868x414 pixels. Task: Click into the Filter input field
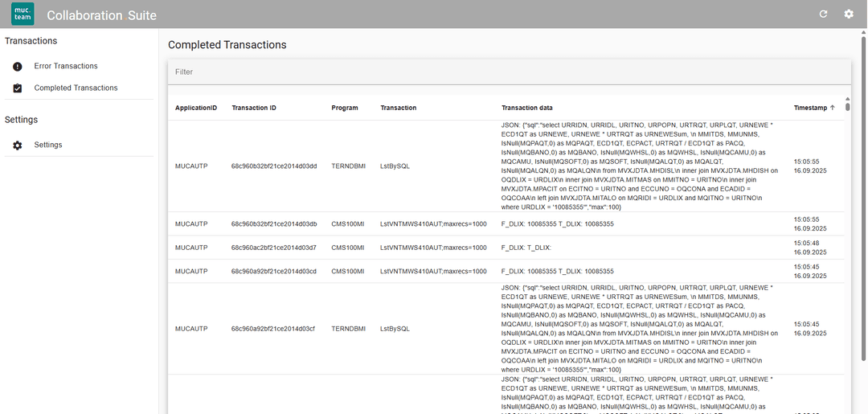[x=508, y=72]
